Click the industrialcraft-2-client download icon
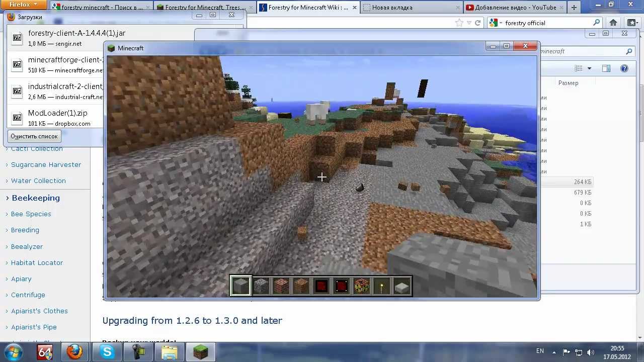The image size is (644, 362). [x=17, y=92]
